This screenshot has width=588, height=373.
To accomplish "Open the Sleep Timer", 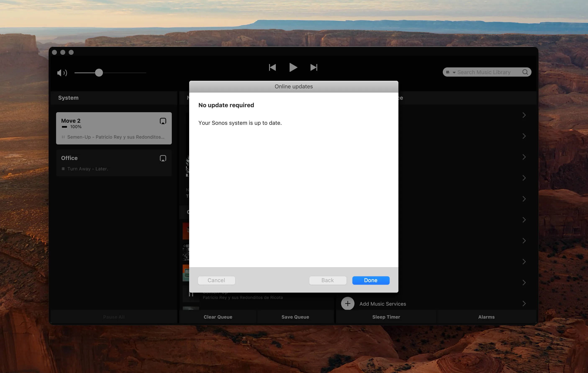I will (x=386, y=317).
